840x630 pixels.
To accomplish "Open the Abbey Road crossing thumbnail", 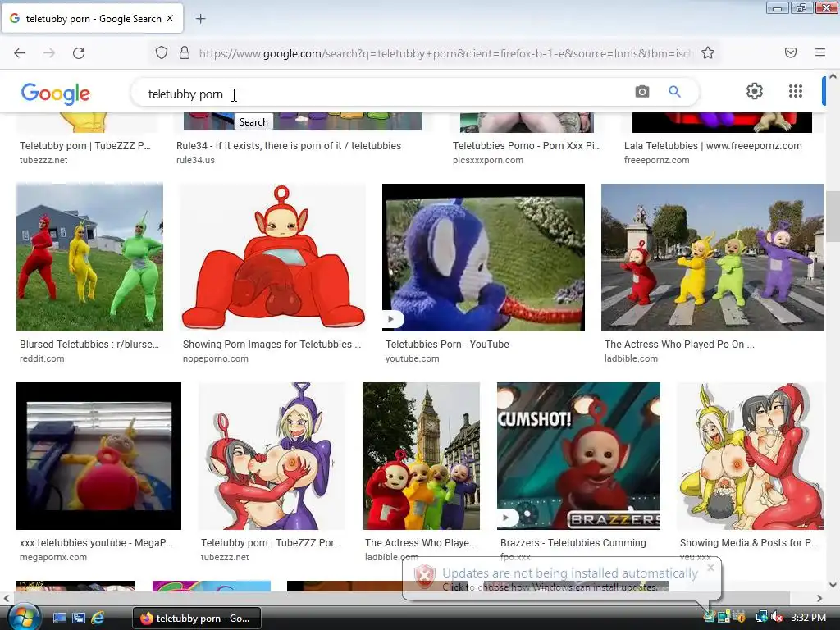I will pyautogui.click(x=712, y=257).
